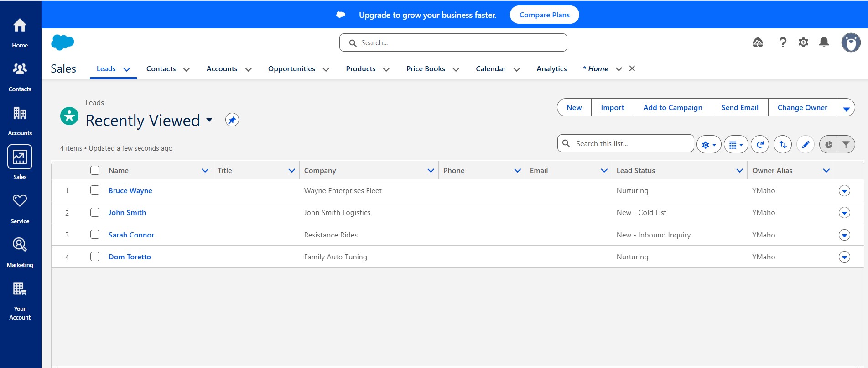The image size is (868, 368).
Task: Click the New lead button
Action: (x=574, y=108)
